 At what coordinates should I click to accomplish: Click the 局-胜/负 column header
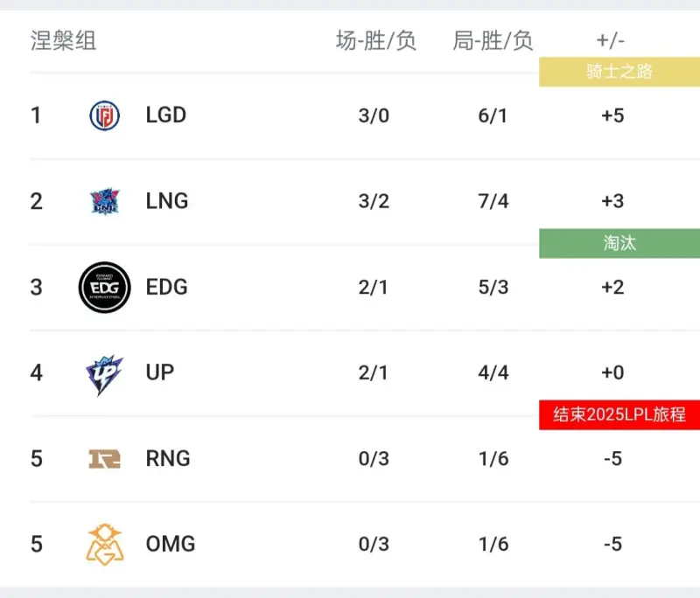pos(493,40)
